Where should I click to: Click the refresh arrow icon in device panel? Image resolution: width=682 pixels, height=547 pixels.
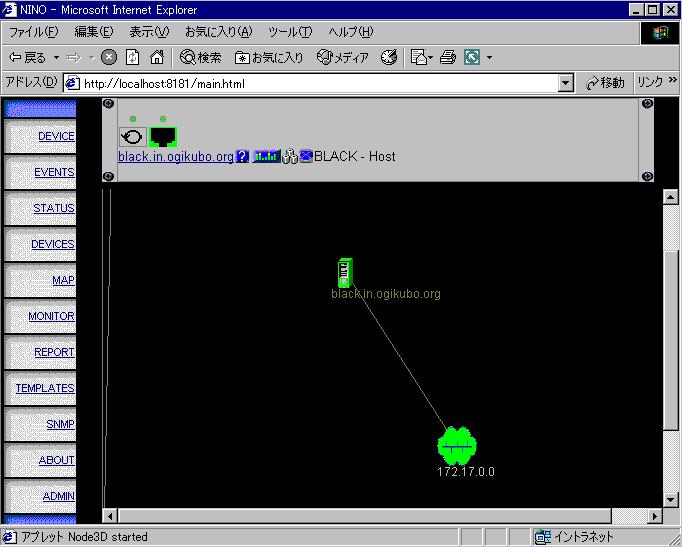click(131, 137)
